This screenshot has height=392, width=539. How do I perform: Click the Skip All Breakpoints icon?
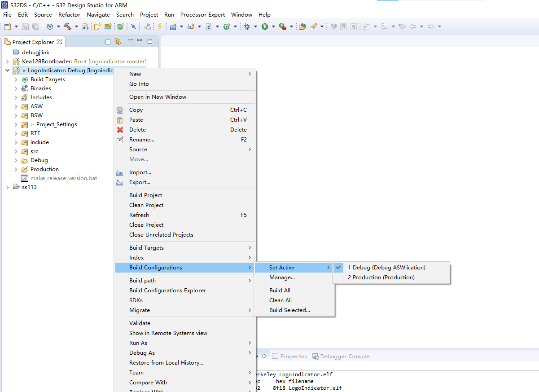[x=134, y=26]
